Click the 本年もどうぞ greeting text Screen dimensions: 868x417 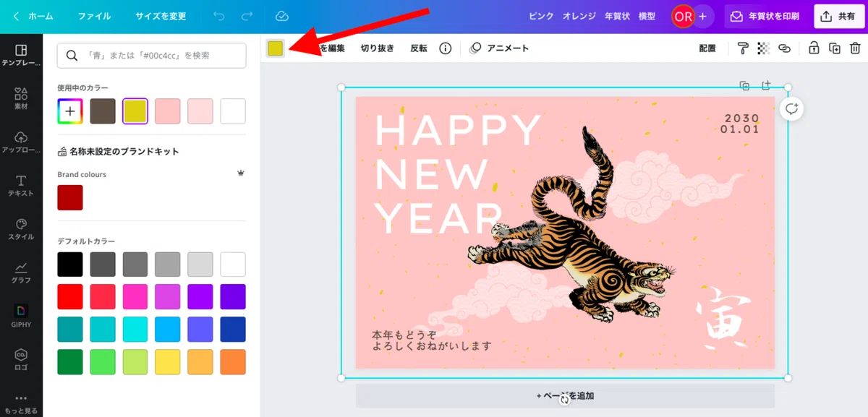432,340
